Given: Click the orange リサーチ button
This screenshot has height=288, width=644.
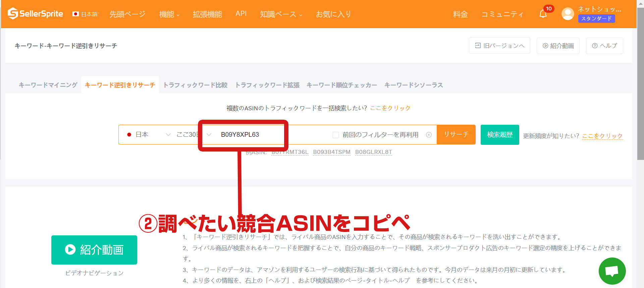Looking at the screenshot, I should [456, 134].
